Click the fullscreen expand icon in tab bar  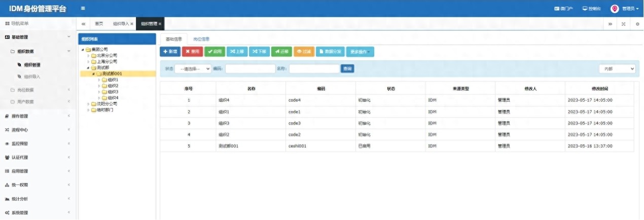click(x=623, y=24)
